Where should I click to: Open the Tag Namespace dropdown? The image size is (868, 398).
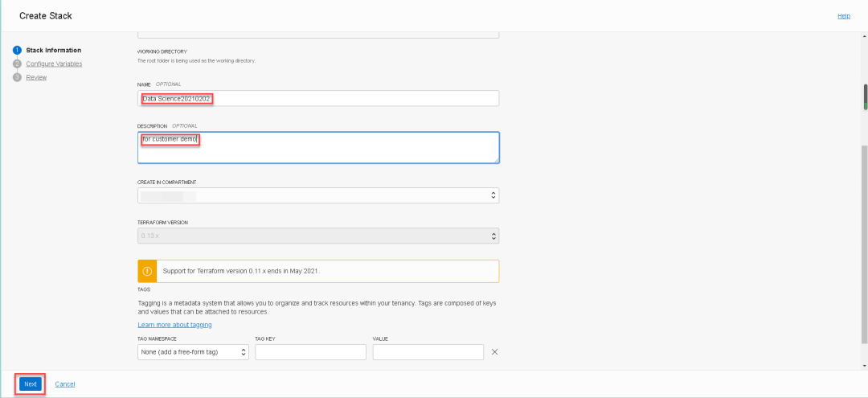coord(194,352)
